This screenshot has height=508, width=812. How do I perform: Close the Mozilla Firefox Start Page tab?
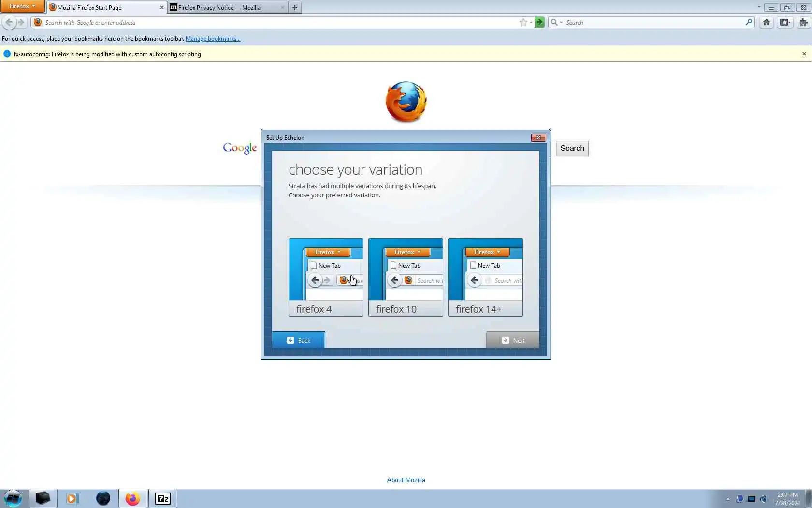(161, 7)
